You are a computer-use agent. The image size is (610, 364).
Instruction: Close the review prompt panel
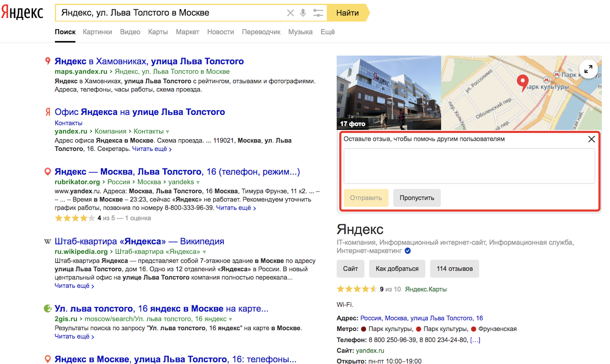tap(591, 139)
